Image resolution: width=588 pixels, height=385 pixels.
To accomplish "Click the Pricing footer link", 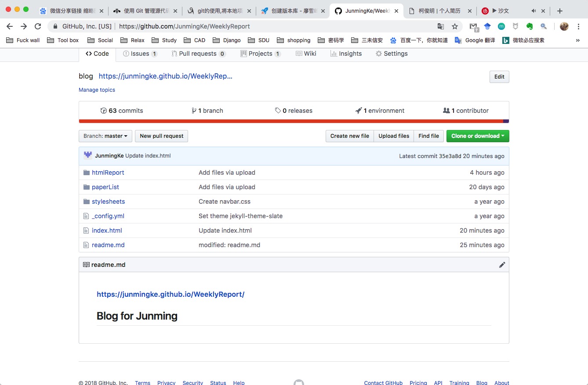I will [418, 382].
